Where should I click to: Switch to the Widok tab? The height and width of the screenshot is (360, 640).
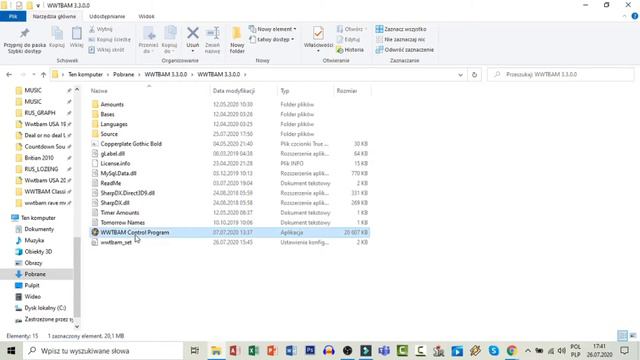click(146, 16)
